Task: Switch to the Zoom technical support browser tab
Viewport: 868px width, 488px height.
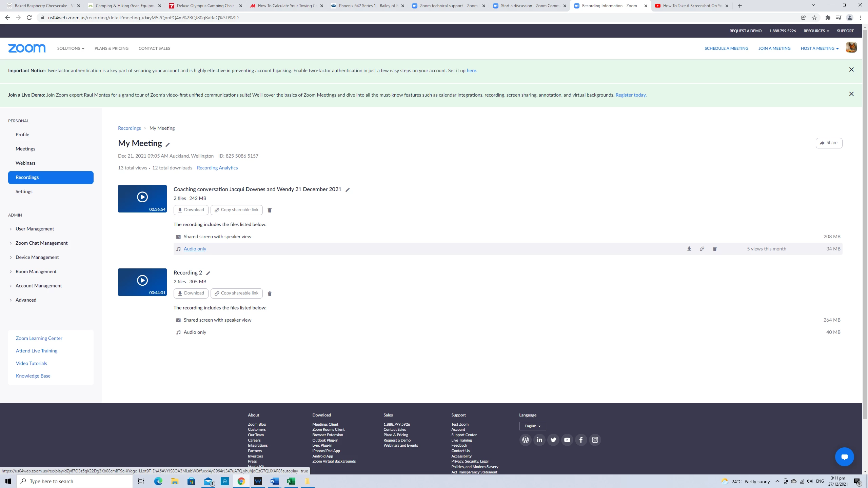Action: click(448, 6)
